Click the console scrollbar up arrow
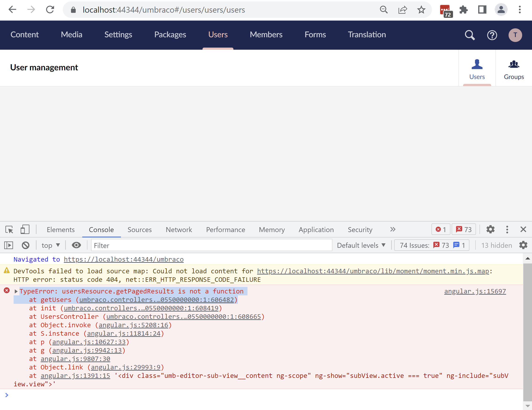The image size is (532, 410). click(527, 259)
